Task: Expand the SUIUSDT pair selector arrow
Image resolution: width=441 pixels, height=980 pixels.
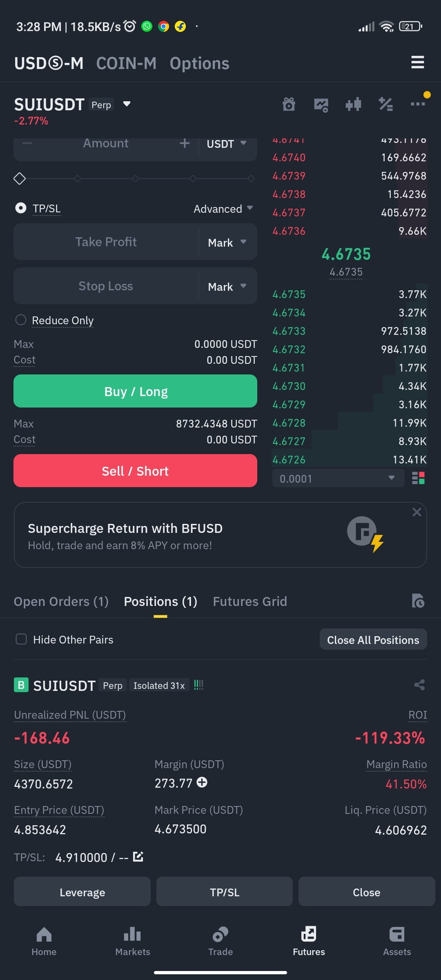Action: click(127, 104)
